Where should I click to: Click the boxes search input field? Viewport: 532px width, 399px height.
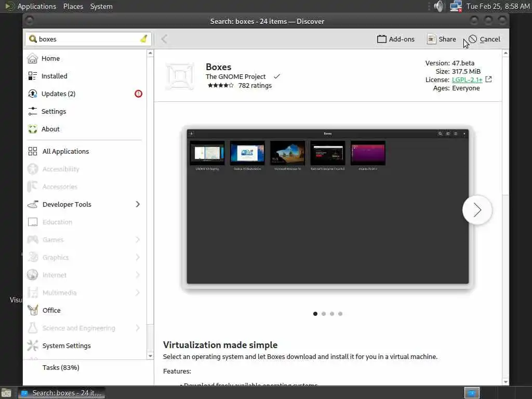tap(88, 39)
